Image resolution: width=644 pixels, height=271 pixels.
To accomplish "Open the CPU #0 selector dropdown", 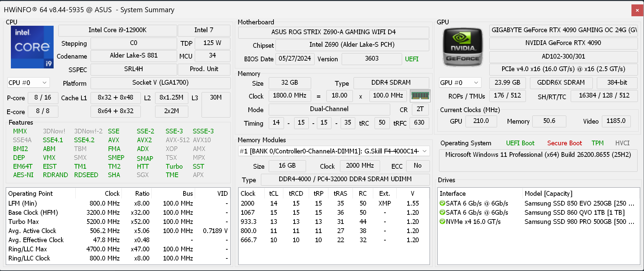I will click(29, 83).
